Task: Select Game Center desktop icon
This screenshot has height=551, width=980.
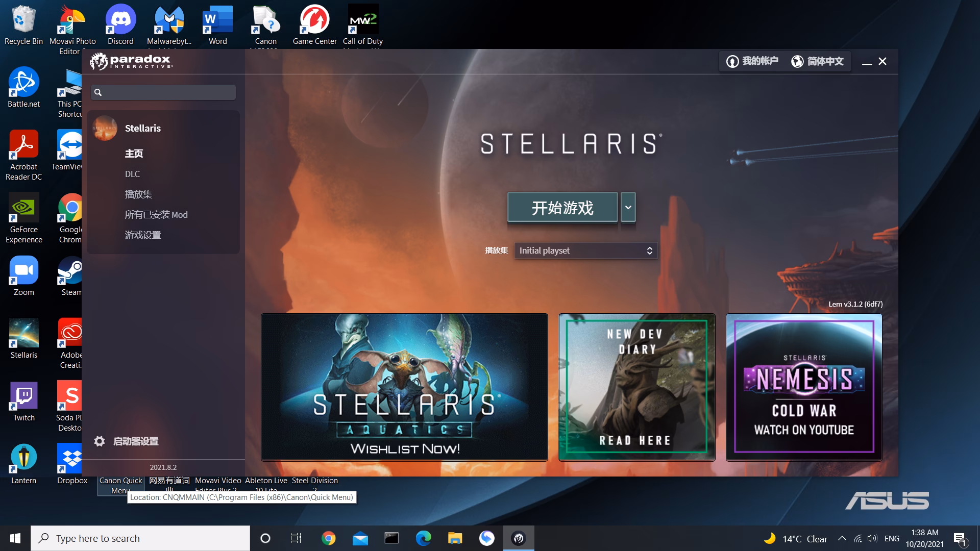Action: pos(314,25)
